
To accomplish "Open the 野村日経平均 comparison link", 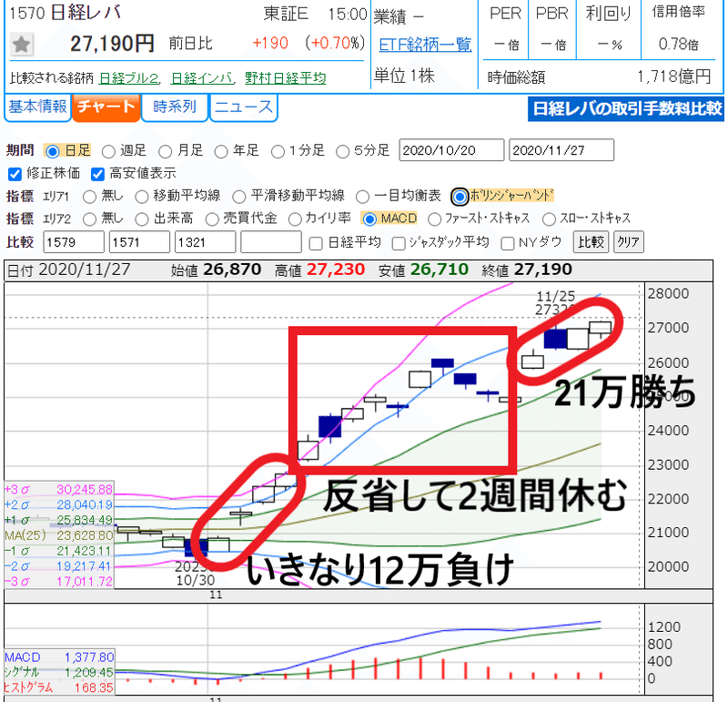I will (x=286, y=78).
